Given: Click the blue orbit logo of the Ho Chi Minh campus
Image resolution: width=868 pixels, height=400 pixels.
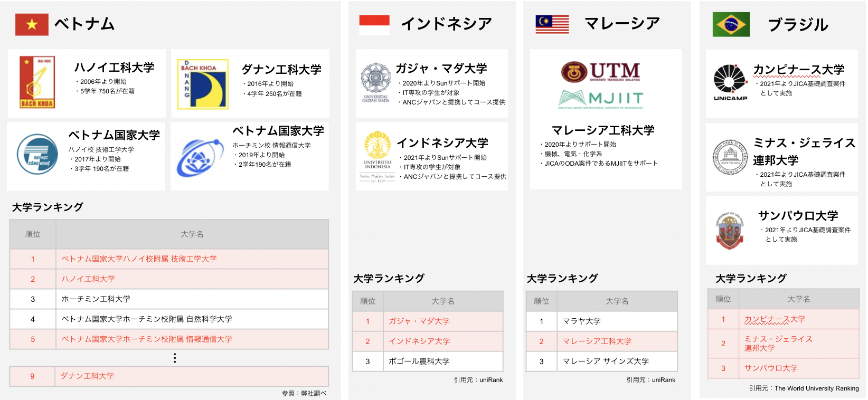Looking at the screenshot, I should [200, 158].
